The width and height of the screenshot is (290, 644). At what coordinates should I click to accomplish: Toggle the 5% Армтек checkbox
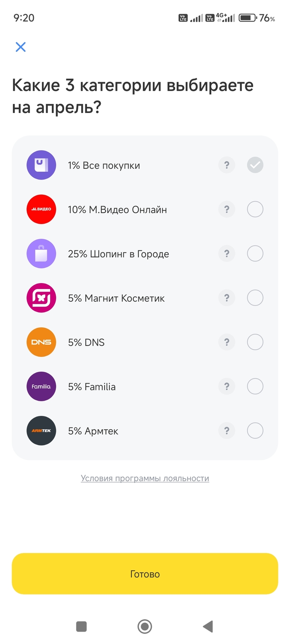[x=255, y=431]
